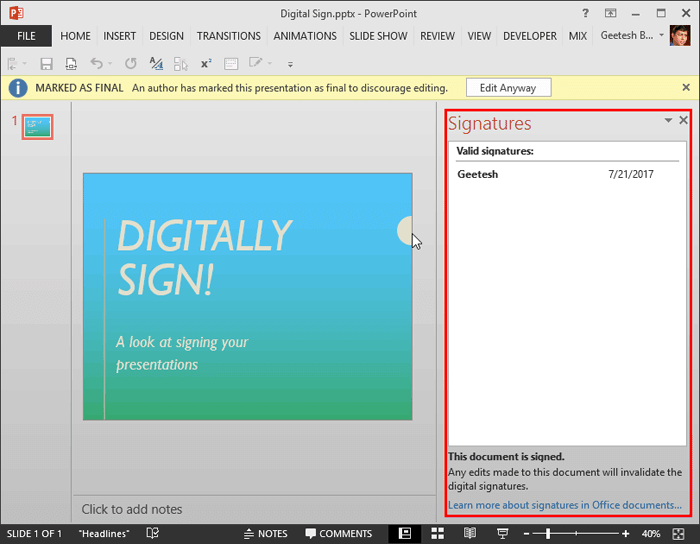700x544 pixels.
Task: Click the first toolbar icon with left arrow
Action: click(x=12, y=64)
